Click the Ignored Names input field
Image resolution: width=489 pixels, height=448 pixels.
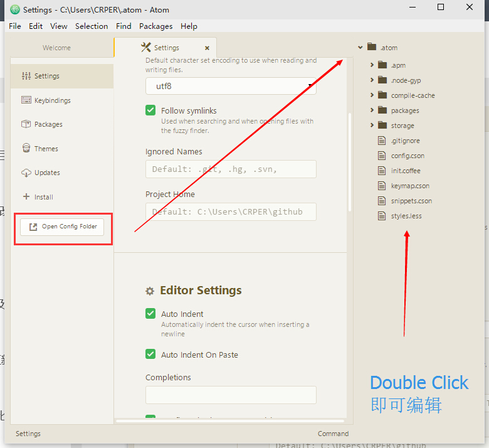(x=231, y=169)
